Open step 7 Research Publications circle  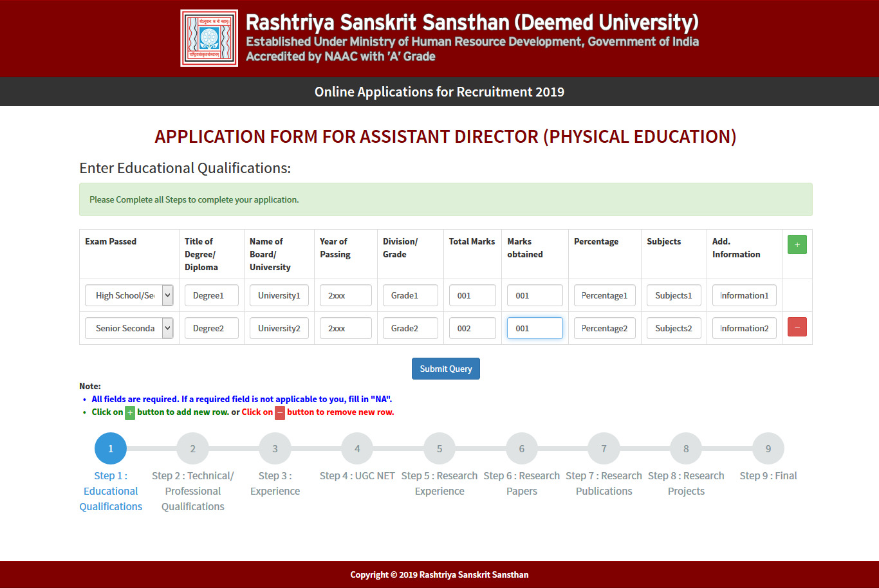[604, 448]
